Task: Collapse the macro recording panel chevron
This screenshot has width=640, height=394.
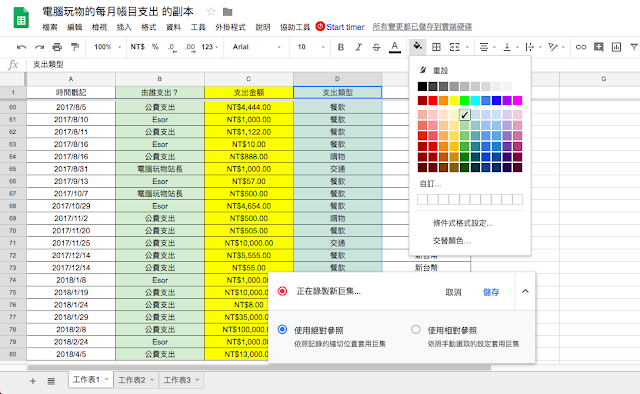Action: point(525,291)
